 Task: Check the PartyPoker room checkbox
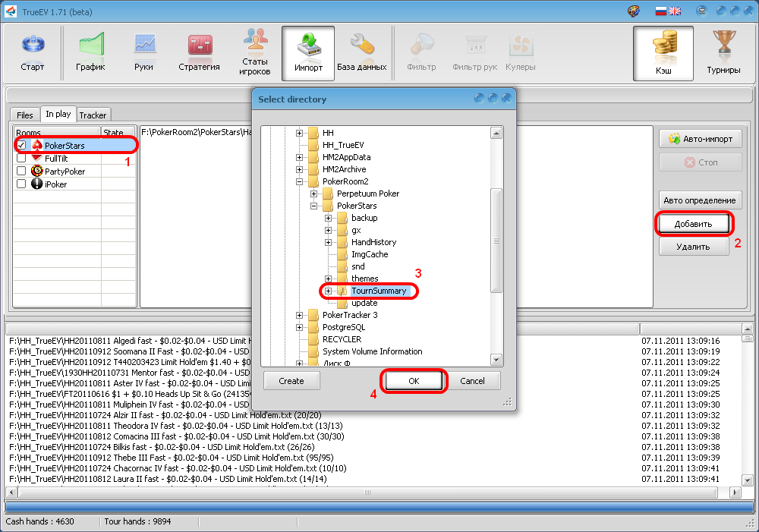[x=21, y=171]
